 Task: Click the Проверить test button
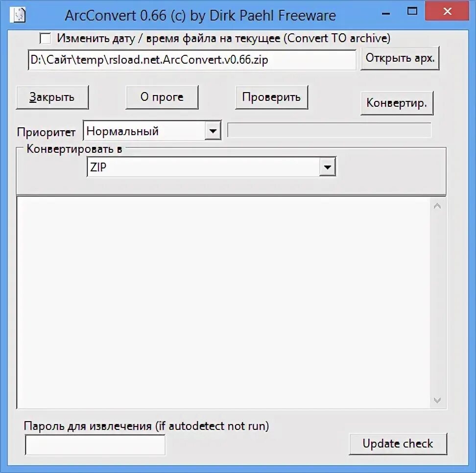pyautogui.click(x=271, y=97)
